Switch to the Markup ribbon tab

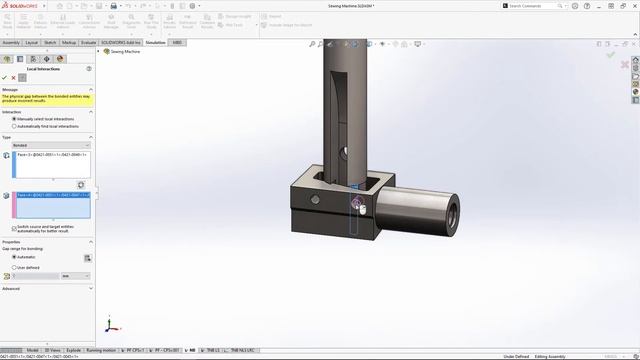(69, 42)
